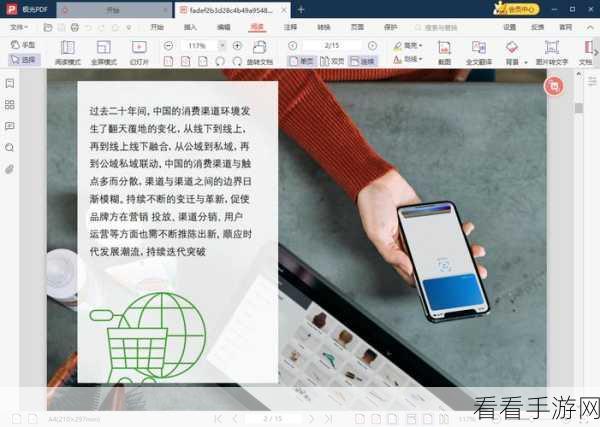Viewport: 600px width, 427px height.
Task: Open the bookmarks panel in left sidebar
Action: click(x=10, y=83)
